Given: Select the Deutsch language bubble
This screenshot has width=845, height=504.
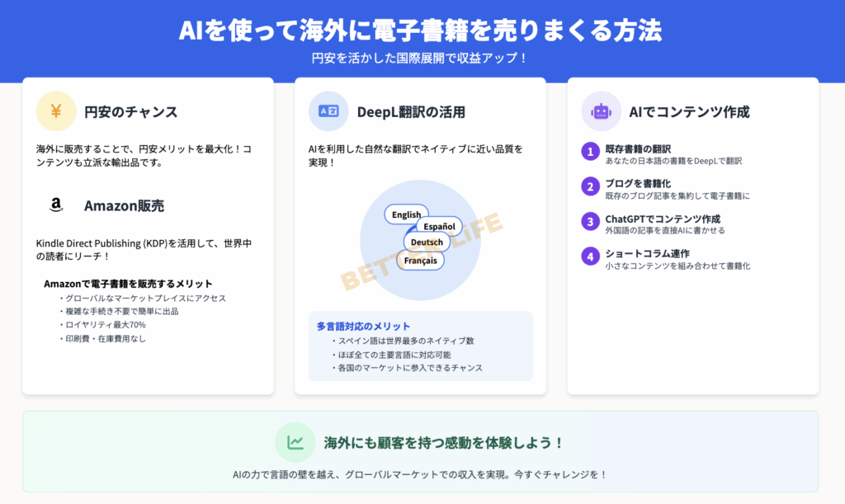Looking at the screenshot, I should point(427,243).
